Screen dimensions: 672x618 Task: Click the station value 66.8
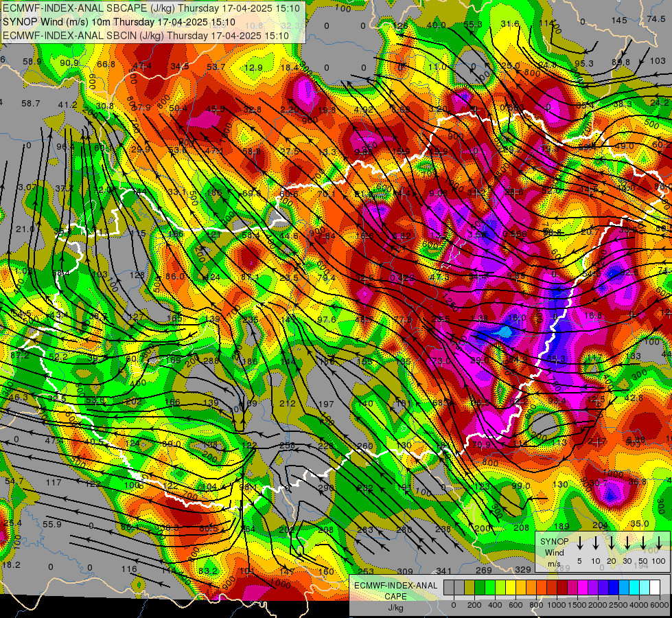point(106,65)
